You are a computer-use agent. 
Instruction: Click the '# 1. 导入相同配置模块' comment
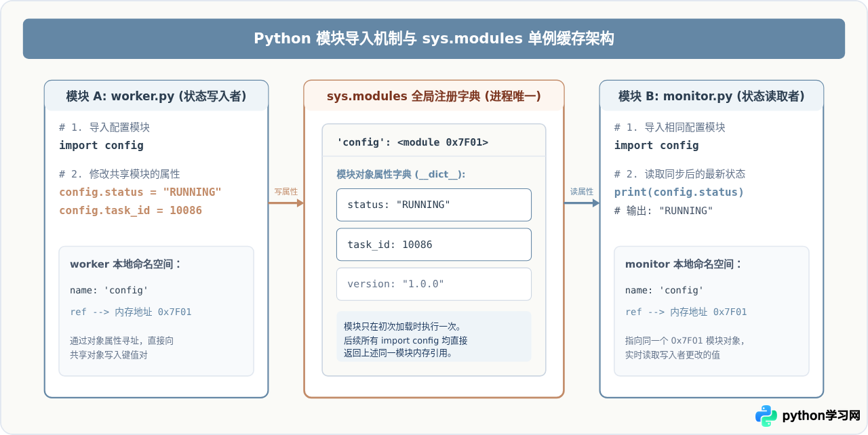pyautogui.click(x=669, y=127)
